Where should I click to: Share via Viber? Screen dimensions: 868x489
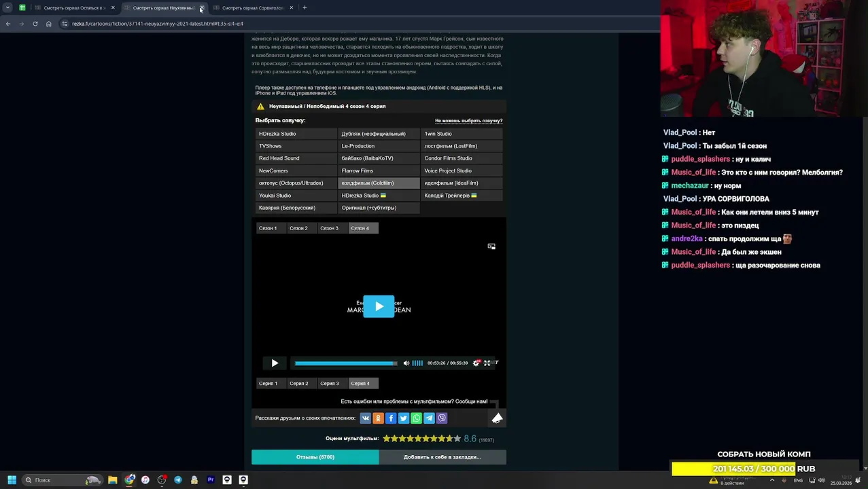click(442, 418)
